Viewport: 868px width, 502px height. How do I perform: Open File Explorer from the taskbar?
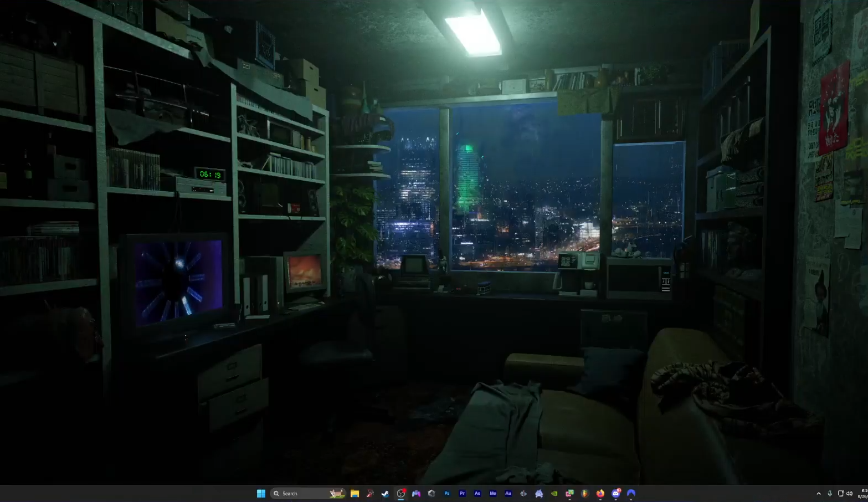pyautogui.click(x=355, y=493)
